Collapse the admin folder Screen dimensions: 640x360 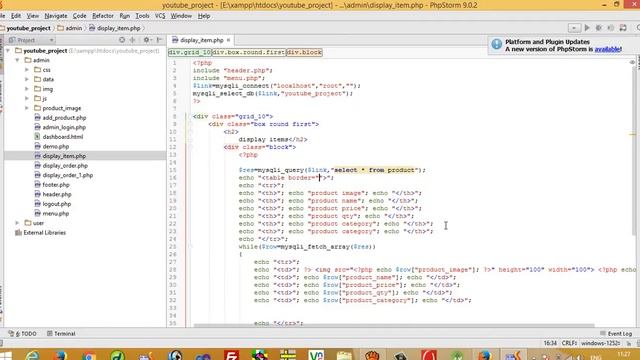point(18,60)
